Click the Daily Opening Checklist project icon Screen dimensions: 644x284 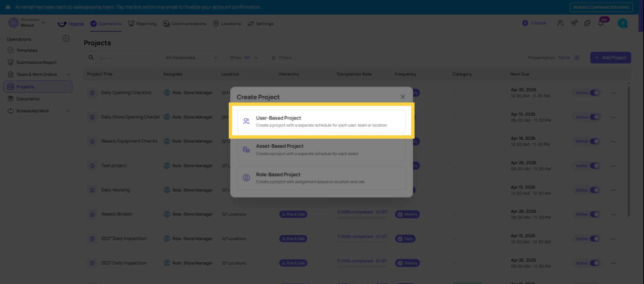92,93
